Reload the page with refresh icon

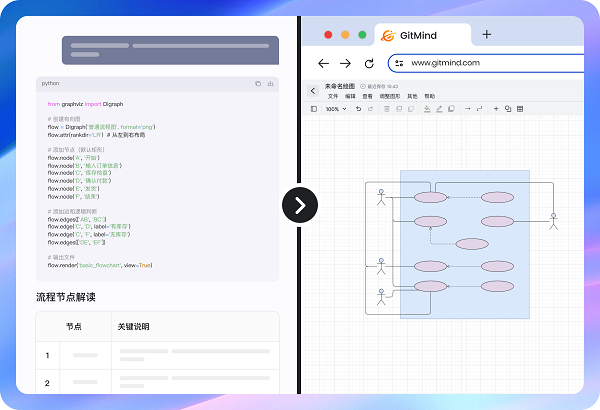369,63
